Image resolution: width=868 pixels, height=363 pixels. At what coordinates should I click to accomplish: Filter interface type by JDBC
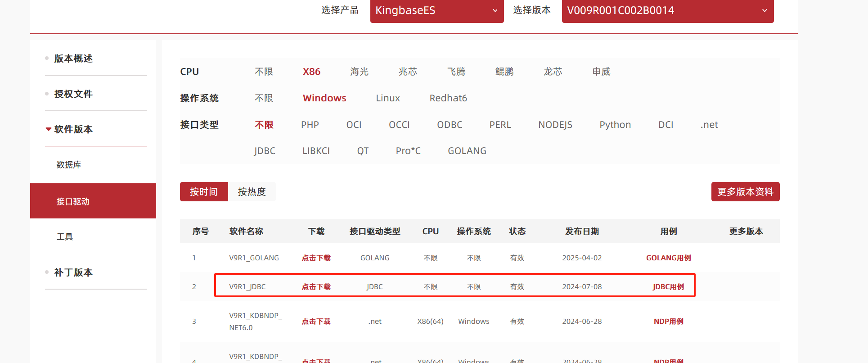(x=265, y=151)
